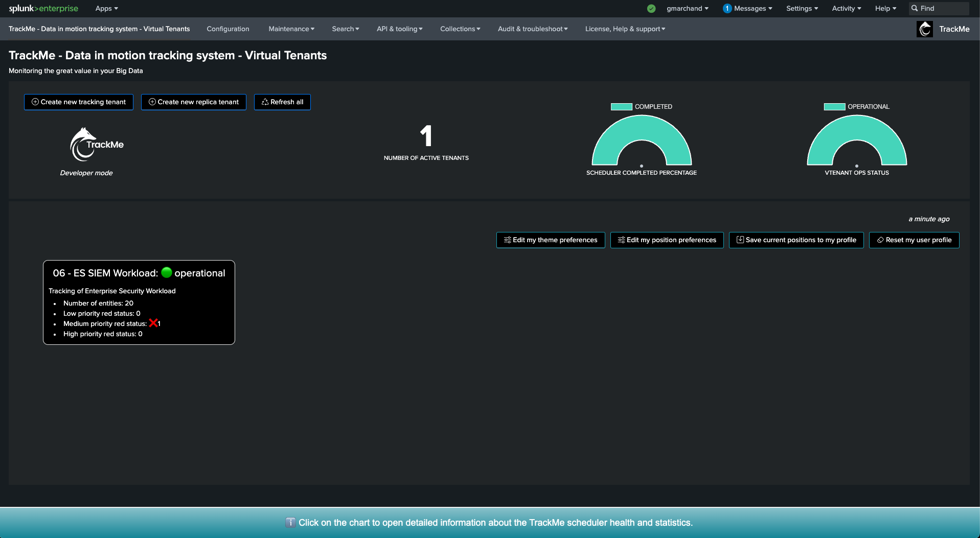This screenshot has width=980, height=538.
Task: Expand the Search menu
Action: [346, 29]
